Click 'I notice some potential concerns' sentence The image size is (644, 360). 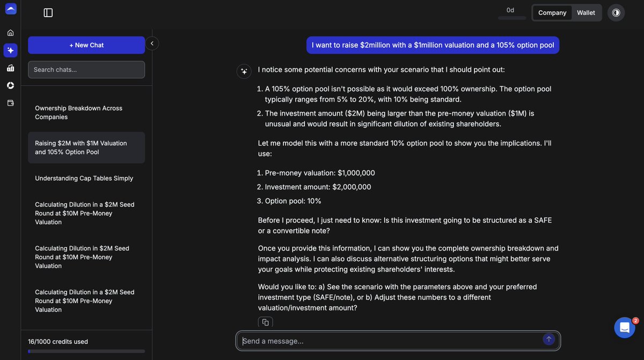coord(382,69)
